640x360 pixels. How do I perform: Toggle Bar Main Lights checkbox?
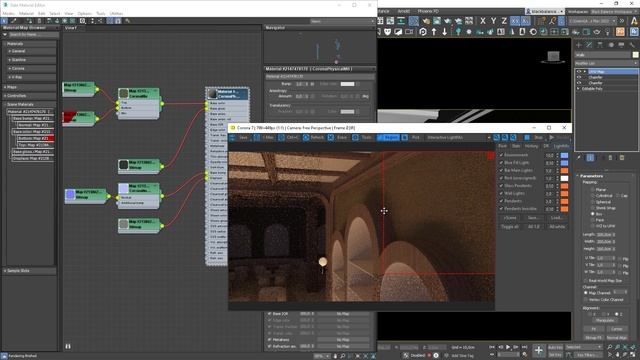click(501, 171)
